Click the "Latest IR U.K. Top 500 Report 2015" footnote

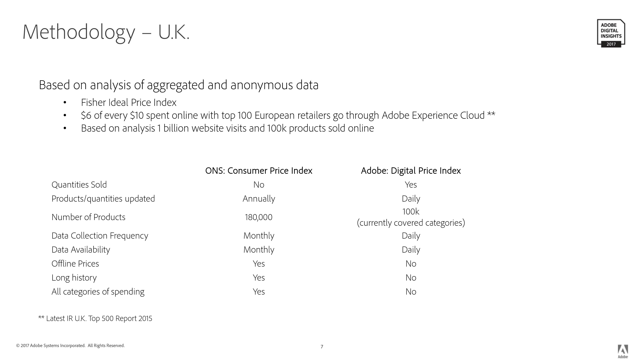95,319
